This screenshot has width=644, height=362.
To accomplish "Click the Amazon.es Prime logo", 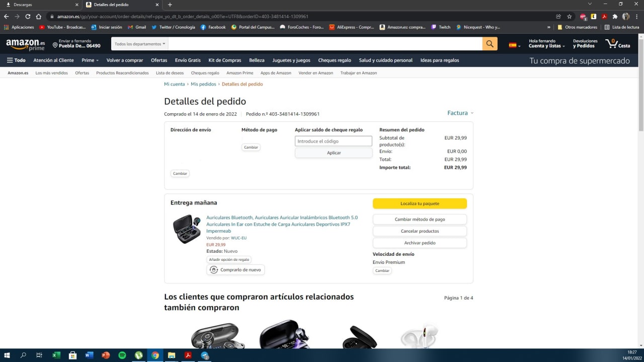I will 25,44.
